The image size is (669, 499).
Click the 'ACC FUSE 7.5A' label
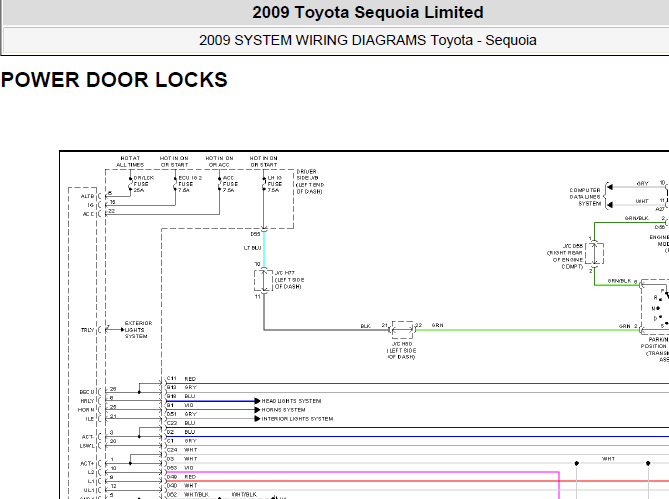click(230, 184)
